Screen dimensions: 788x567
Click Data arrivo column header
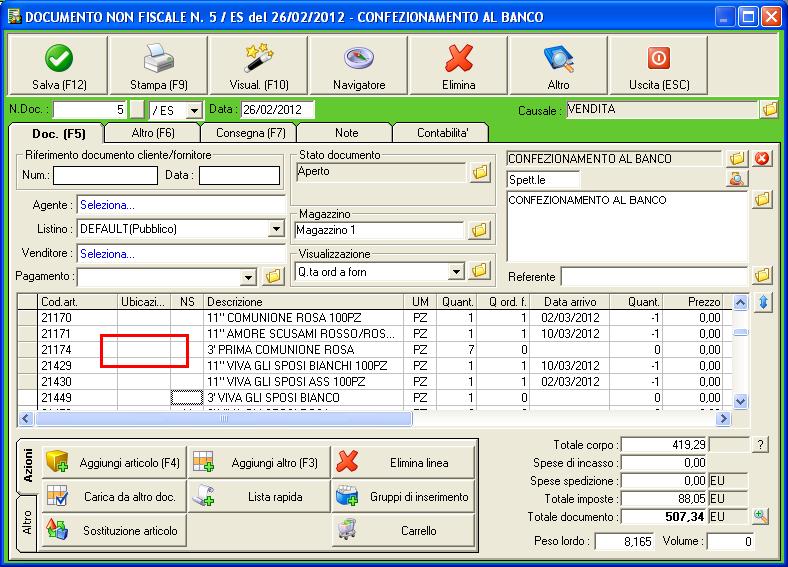tap(570, 302)
